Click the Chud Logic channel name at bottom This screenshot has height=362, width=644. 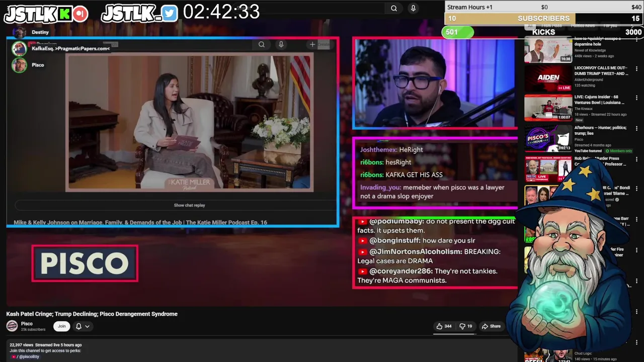pyautogui.click(x=584, y=353)
